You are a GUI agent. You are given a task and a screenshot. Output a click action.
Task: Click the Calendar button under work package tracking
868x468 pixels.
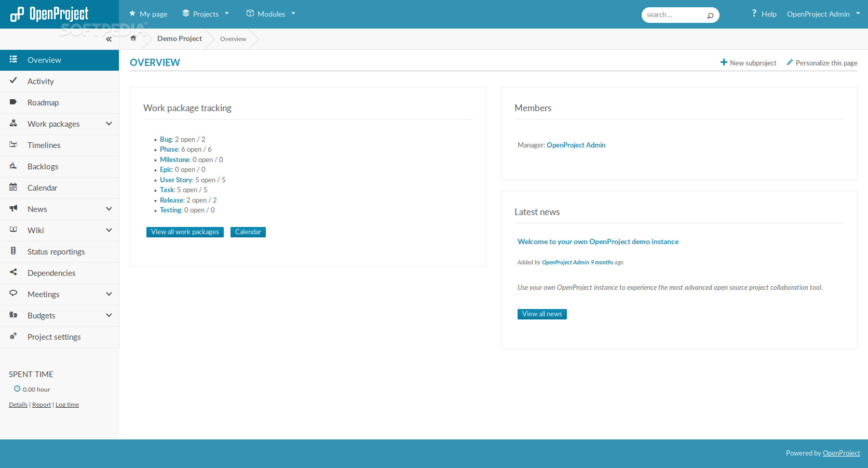pyautogui.click(x=248, y=232)
